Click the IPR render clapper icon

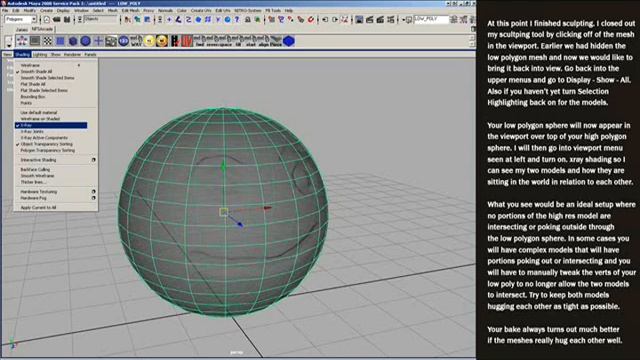[x=380, y=19]
